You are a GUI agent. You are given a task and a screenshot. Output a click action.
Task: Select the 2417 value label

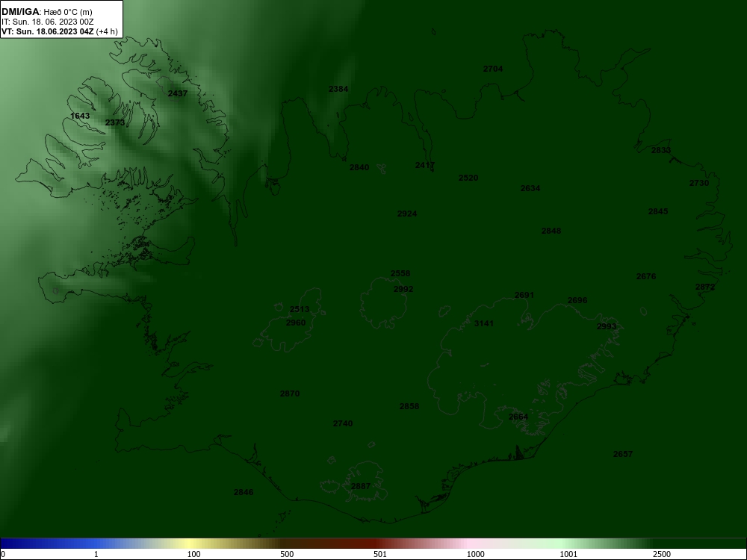(425, 165)
